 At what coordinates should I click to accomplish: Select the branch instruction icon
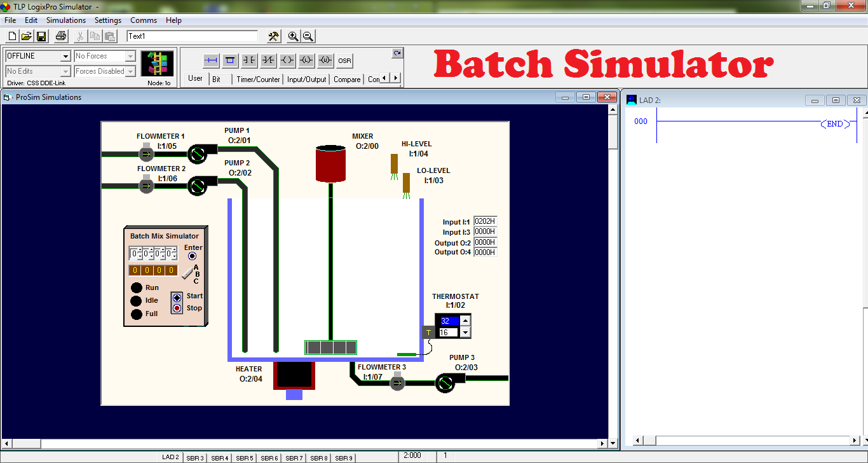click(x=229, y=60)
